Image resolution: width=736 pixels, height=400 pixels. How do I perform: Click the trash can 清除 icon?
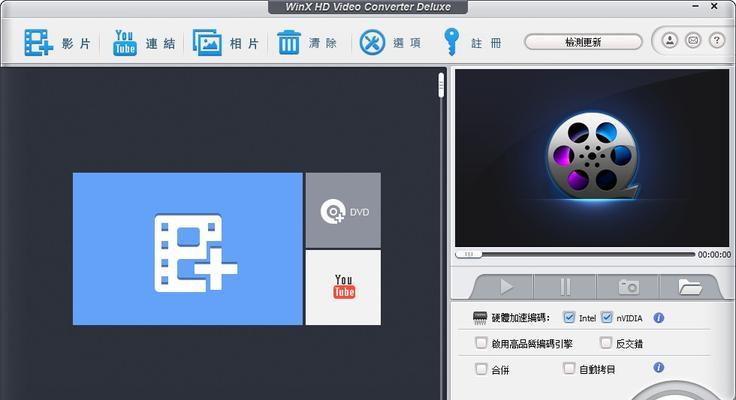(x=289, y=43)
